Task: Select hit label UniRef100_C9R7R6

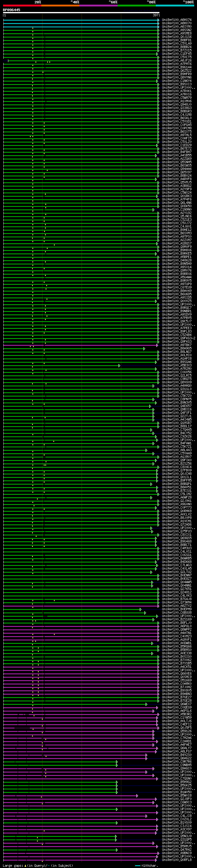Action: (176, 761)
